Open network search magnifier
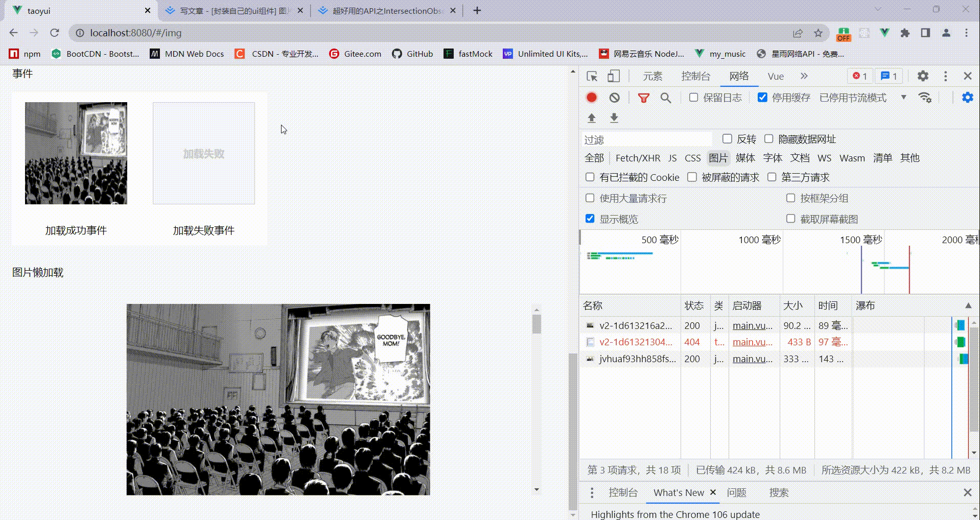The width and height of the screenshot is (980, 520). pyautogui.click(x=666, y=98)
